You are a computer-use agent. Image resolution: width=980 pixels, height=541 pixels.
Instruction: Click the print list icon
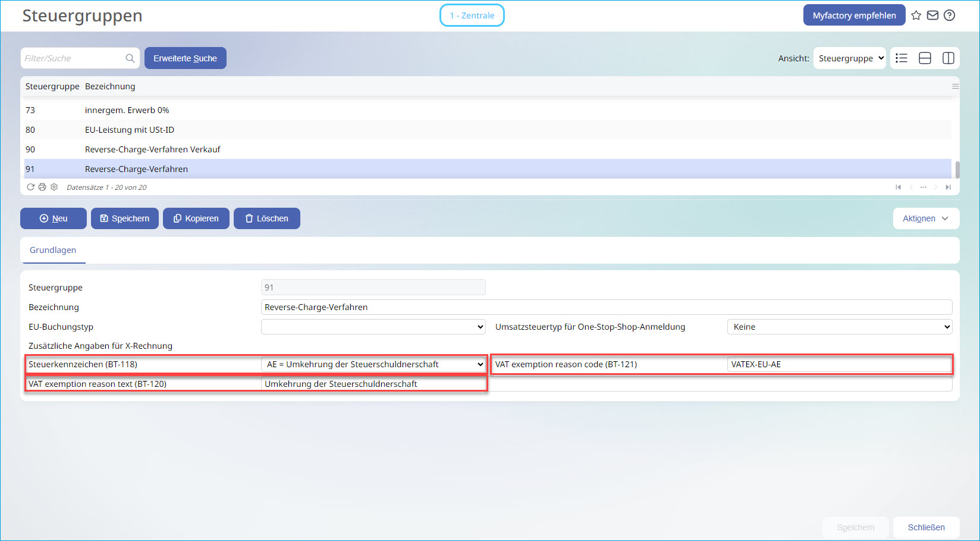pos(42,187)
